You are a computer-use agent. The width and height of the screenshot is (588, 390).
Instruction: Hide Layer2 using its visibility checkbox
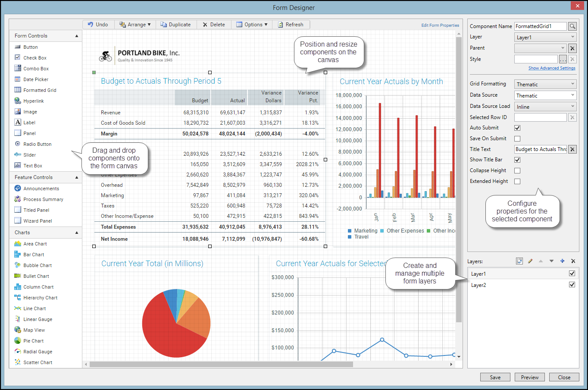point(572,285)
